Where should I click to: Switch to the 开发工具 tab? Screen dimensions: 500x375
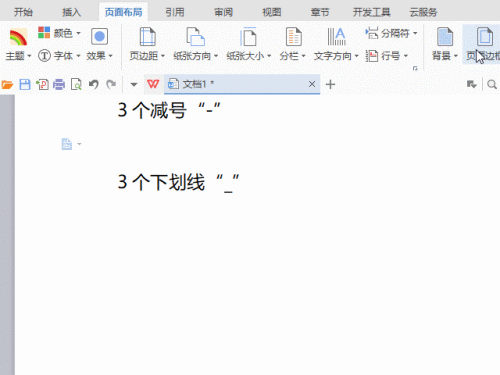click(372, 12)
